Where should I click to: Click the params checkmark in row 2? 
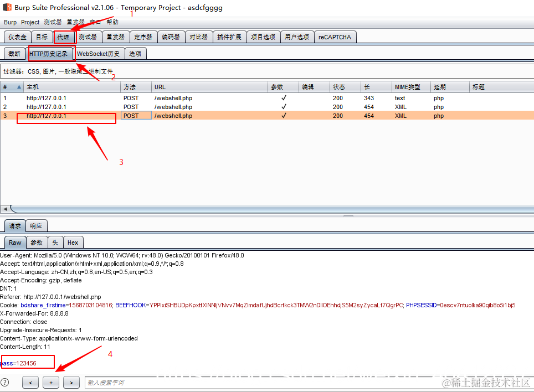(284, 106)
